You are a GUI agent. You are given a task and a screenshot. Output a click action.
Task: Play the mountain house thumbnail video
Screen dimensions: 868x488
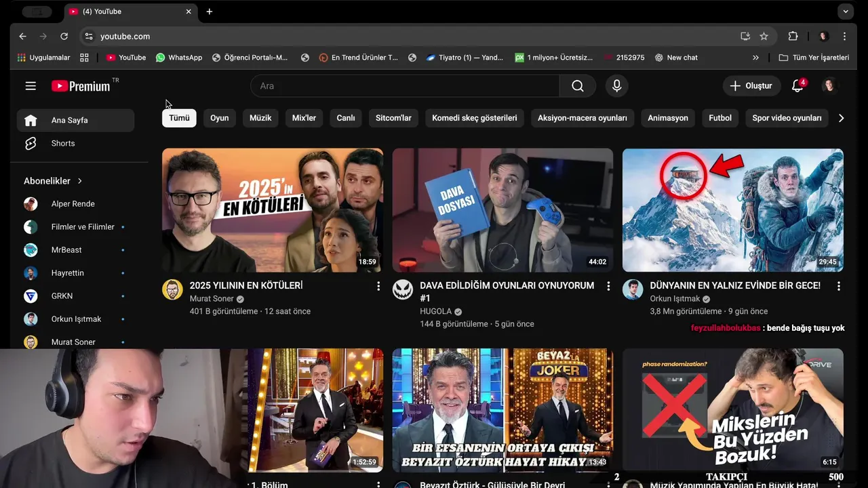(x=733, y=210)
